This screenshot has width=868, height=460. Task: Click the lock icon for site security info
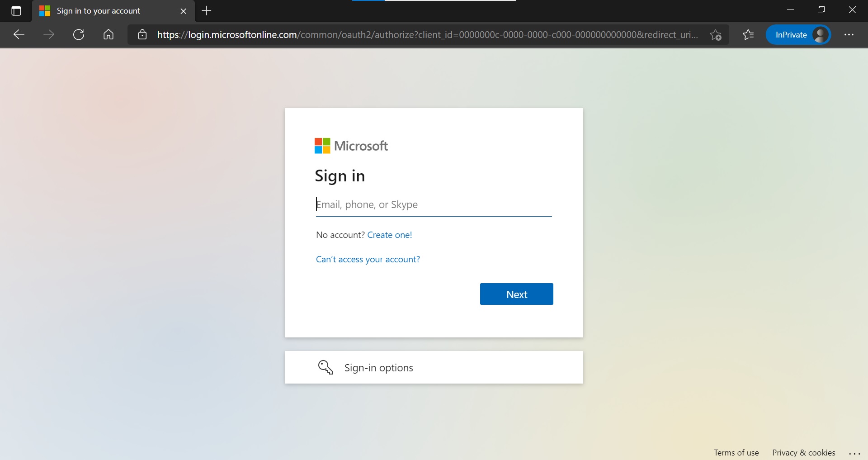[142, 35]
